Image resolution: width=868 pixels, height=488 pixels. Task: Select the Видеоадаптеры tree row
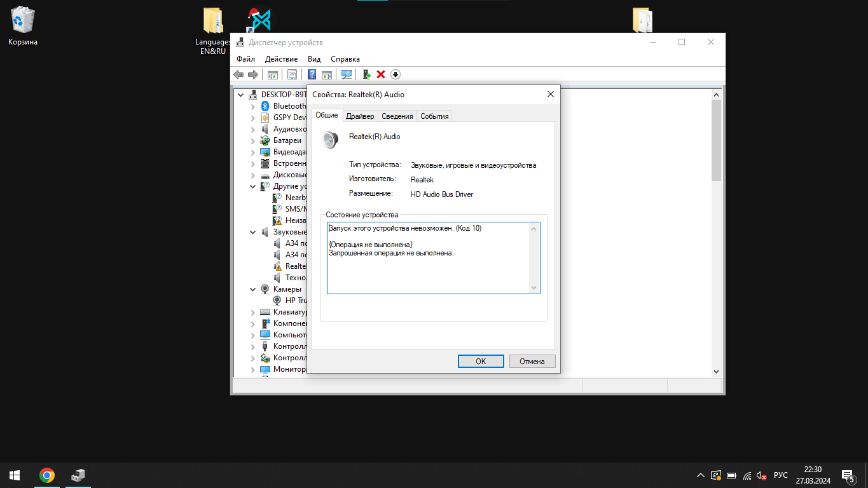pyautogui.click(x=283, y=152)
